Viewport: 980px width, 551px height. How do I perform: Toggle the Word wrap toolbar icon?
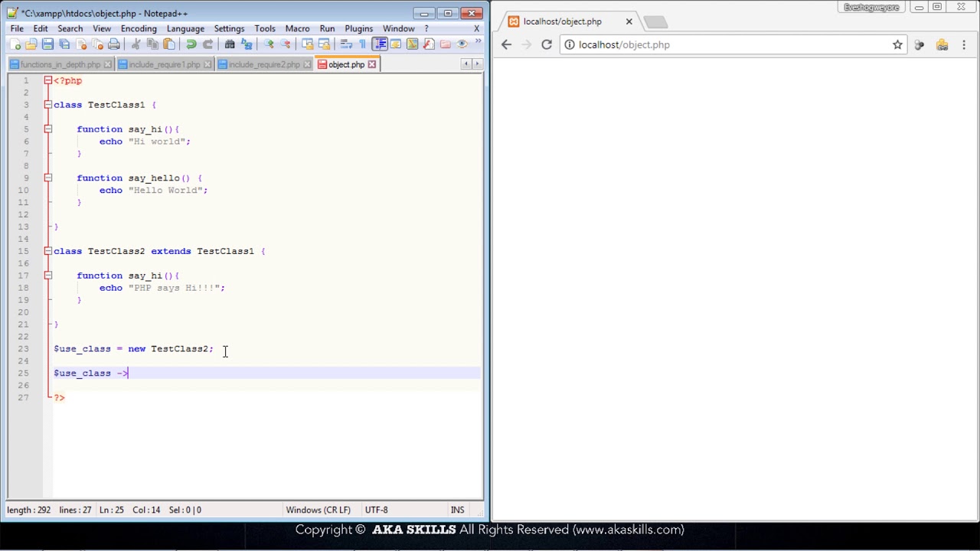click(x=346, y=44)
